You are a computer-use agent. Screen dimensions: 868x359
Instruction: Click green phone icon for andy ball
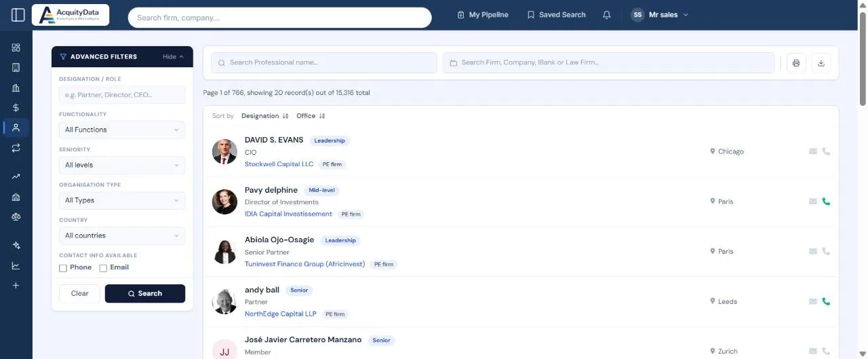(x=826, y=301)
